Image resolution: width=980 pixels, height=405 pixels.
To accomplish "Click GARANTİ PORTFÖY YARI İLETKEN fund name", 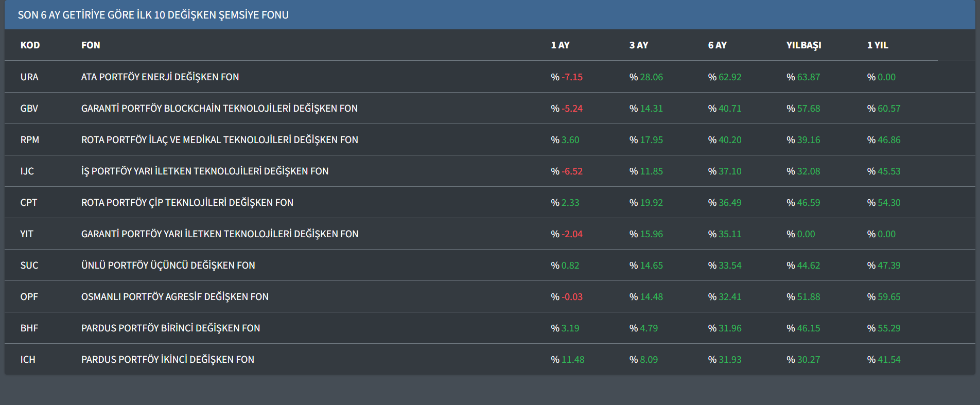I will 219,234.
